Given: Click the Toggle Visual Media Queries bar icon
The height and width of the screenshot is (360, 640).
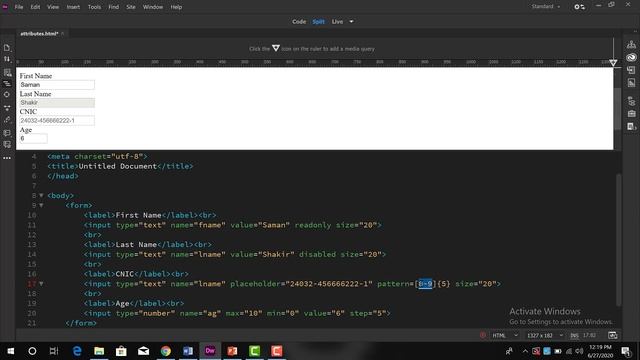Looking at the screenshot, I should (x=7, y=84).
